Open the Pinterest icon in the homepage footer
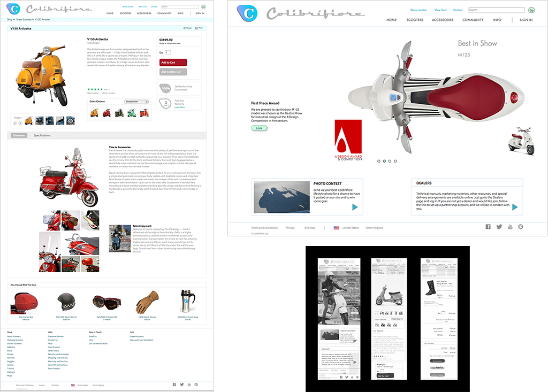The width and height of the screenshot is (548, 392). click(x=520, y=227)
